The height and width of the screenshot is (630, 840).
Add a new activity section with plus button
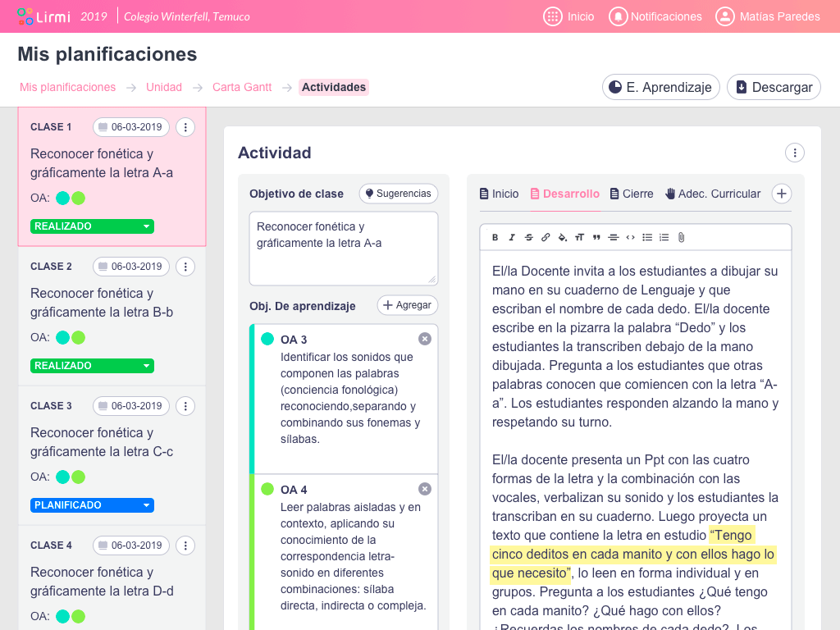(782, 194)
